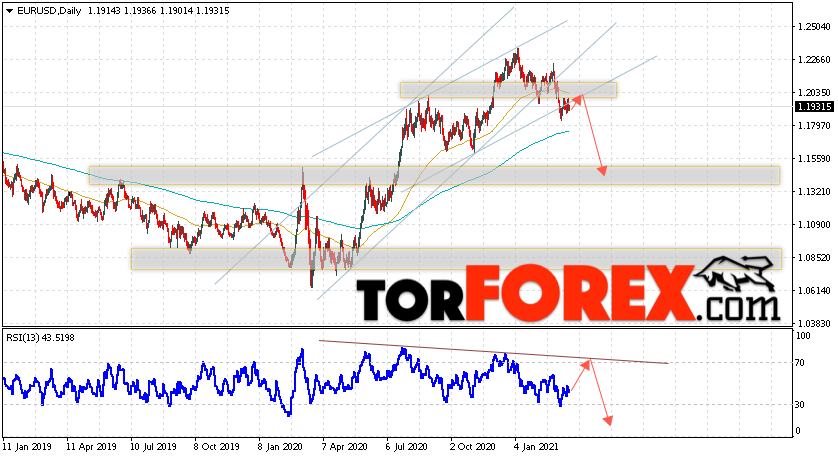Click the 8 Jan 2020 date label
Screen dimensions: 838x458
pyautogui.click(x=280, y=446)
